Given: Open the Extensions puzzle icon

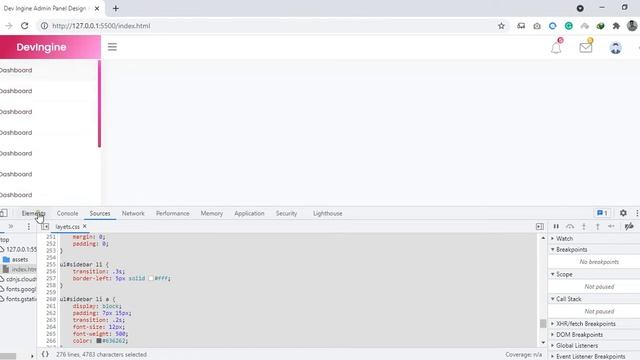Looking at the screenshot, I should [616, 26].
